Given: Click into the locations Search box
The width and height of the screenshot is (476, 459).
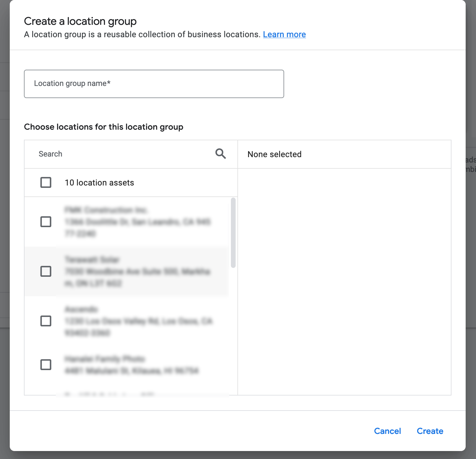Looking at the screenshot, I should pyautogui.click(x=124, y=154).
